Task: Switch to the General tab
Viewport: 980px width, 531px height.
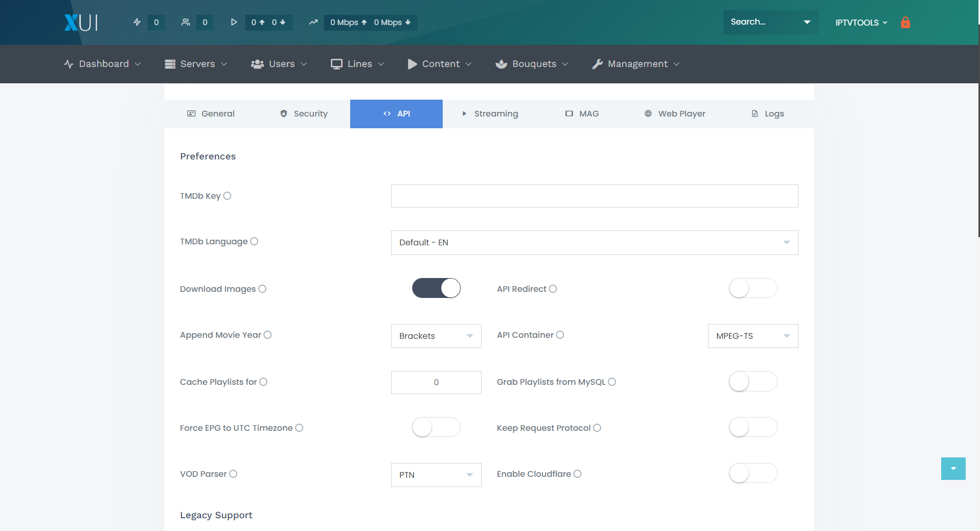Action: point(211,113)
